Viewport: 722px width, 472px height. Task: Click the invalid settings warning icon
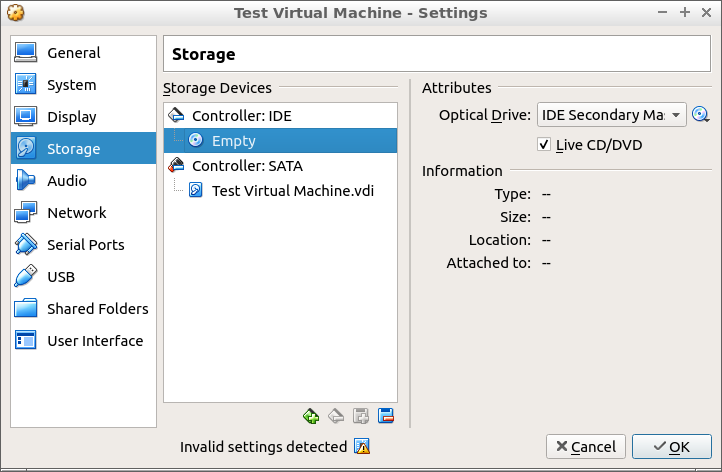(362, 446)
